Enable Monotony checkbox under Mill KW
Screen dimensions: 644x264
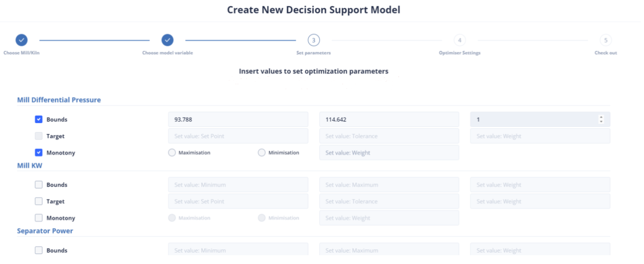click(38, 218)
